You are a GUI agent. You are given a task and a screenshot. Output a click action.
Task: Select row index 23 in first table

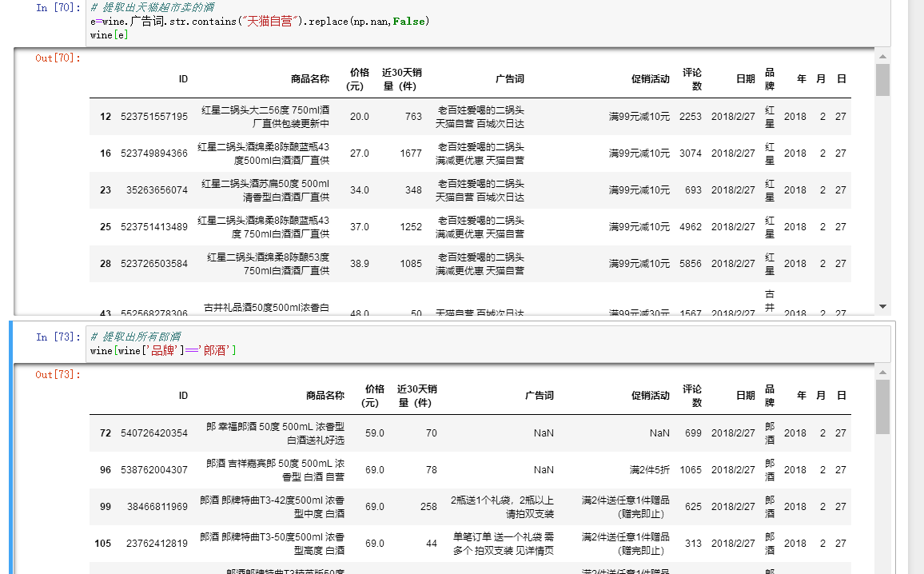[x=106, y=190]
